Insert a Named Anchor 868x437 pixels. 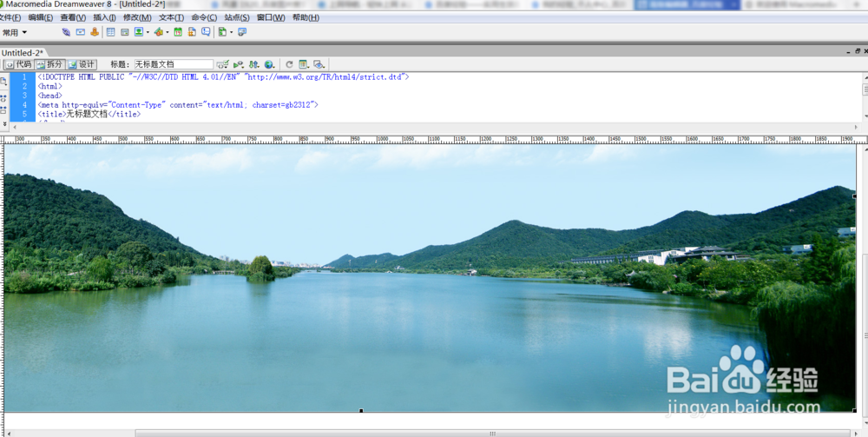pos(95,32)
